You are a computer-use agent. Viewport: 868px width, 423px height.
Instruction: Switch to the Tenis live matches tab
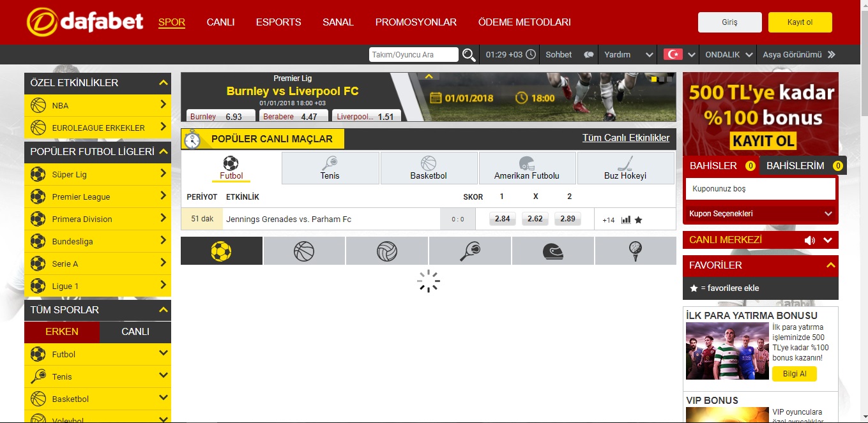click(x=330, y=168)
